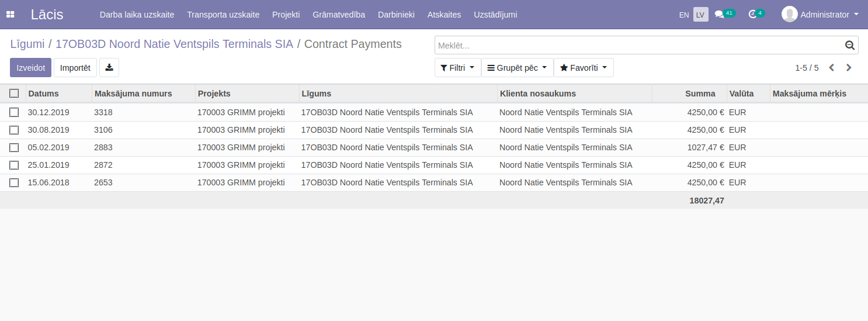The image size is (868, 321).
Task: Open the Grupēt pēc dropdown
Action: (x=517, y=68)
